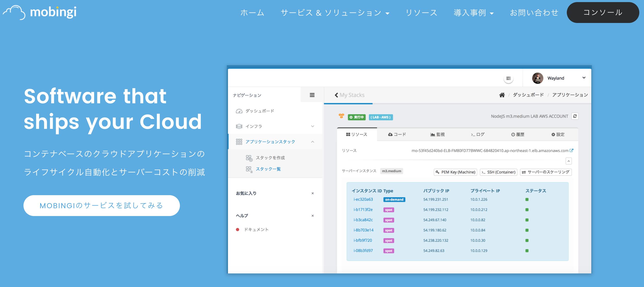
Task: Open スタック一覧 in sidebar
Action: [x=268, y=169]
